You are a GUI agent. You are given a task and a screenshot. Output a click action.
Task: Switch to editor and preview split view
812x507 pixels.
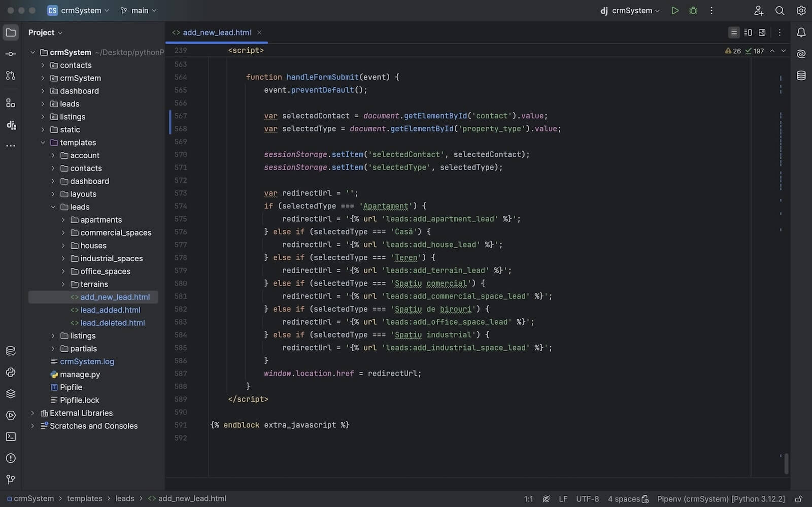click(x=748, y=32)
